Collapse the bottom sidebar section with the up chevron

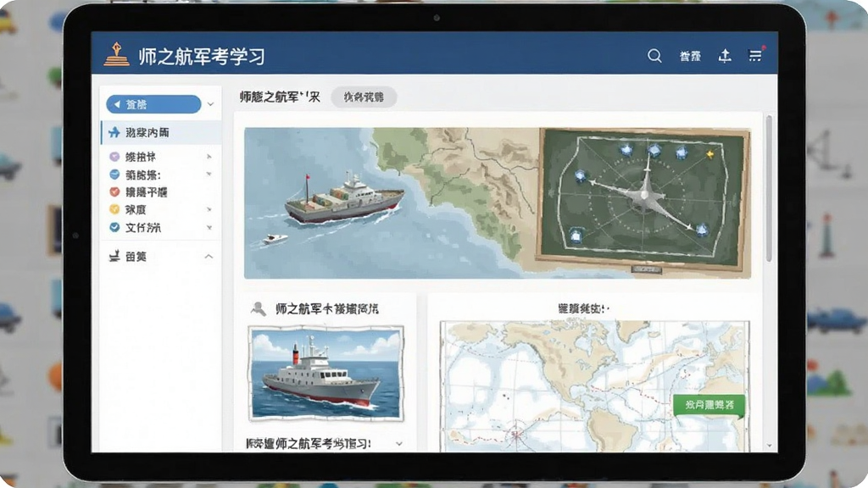click(x=209, y=257)
